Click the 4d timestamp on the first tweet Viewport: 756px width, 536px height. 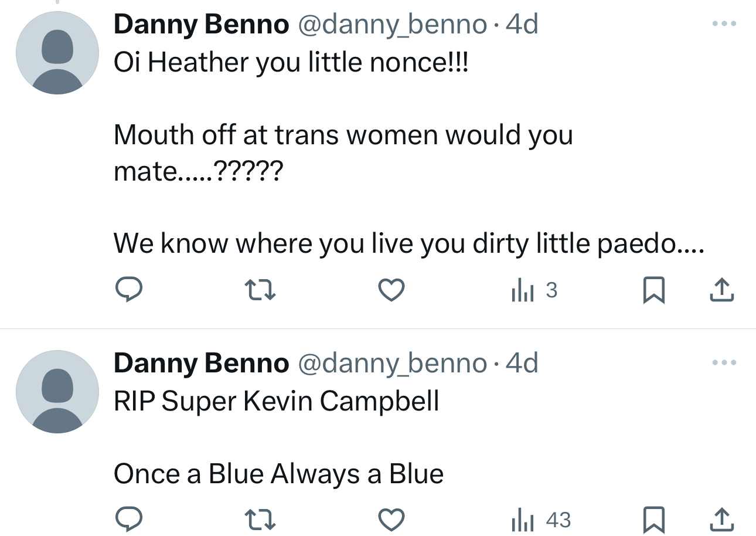(522, 25)
